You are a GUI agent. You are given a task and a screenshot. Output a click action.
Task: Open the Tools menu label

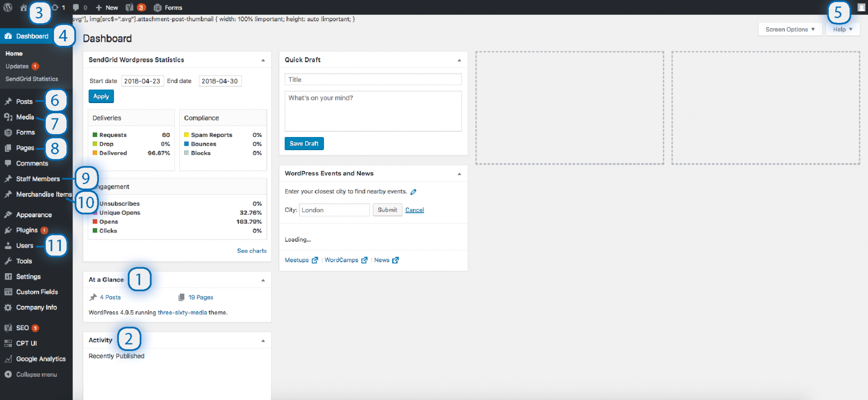click(x=24, y=261)
